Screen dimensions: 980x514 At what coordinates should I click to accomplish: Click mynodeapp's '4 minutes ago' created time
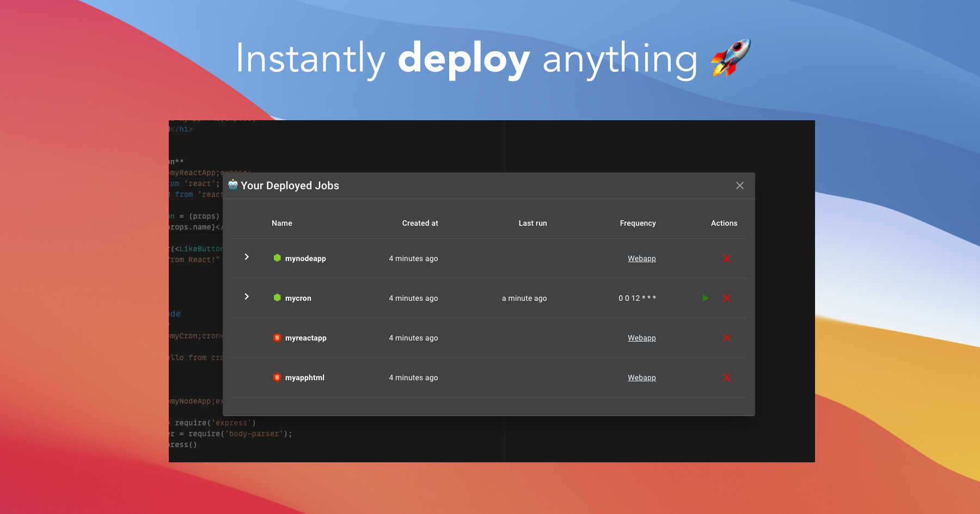click(x=413, y=258)
